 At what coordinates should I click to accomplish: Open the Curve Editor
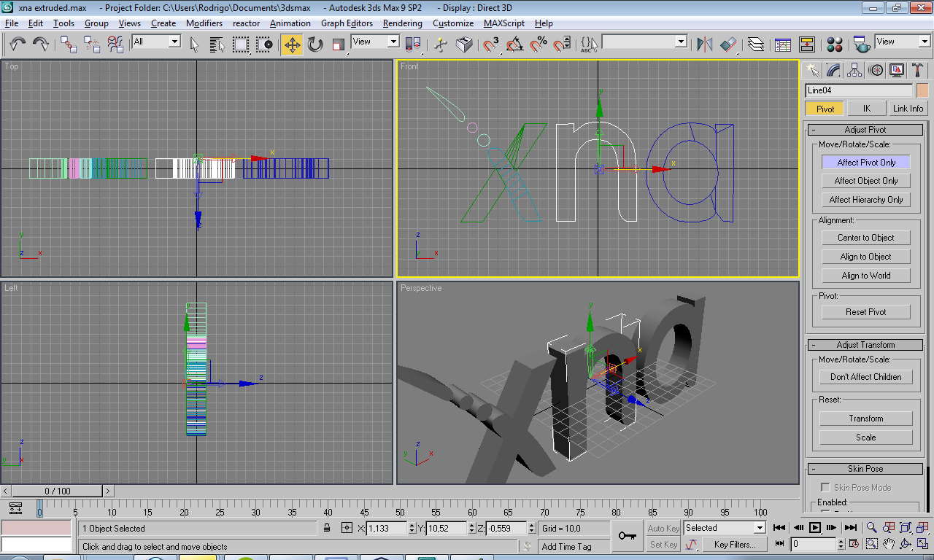pos(783,44)
